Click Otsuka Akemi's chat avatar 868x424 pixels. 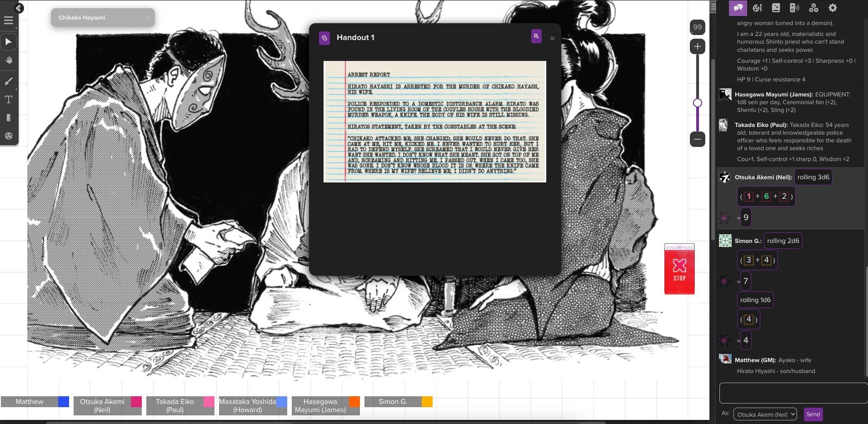click(x=725, y=177)
